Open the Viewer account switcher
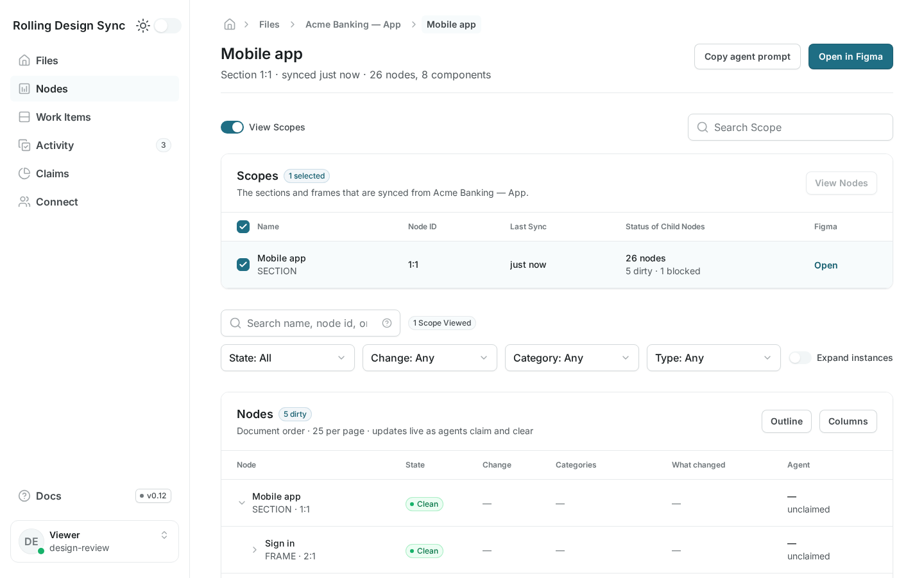The width and height of the screenshot is (924, 578). tap(94, 541)
